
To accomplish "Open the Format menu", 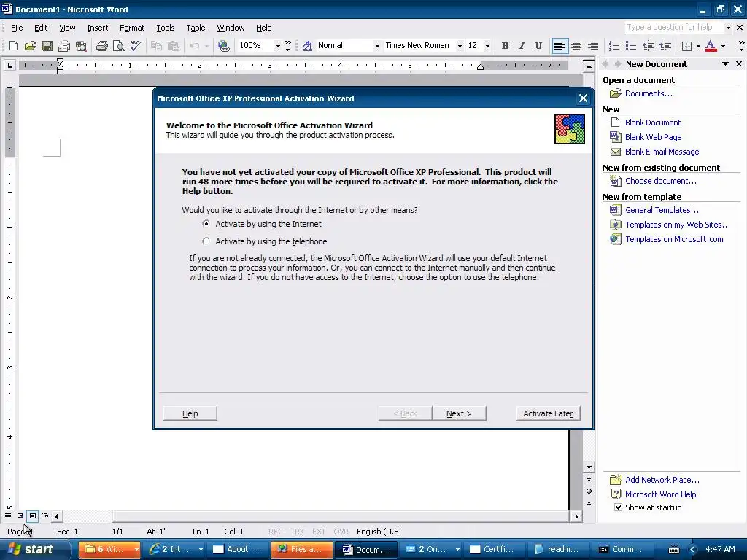I will (x=132, y=28).
